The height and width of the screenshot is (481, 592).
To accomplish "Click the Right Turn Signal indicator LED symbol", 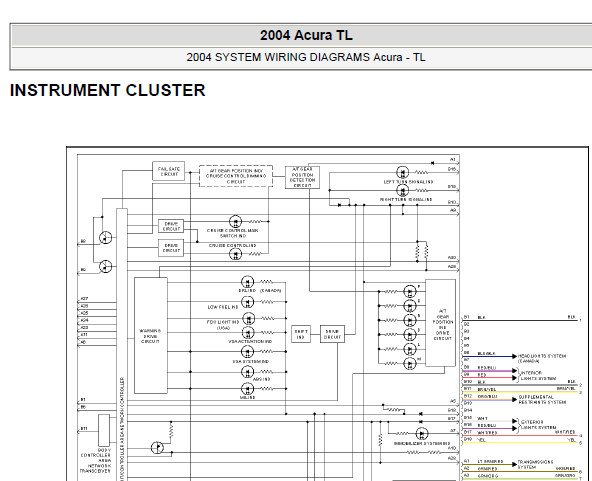I will click(402, 190).
